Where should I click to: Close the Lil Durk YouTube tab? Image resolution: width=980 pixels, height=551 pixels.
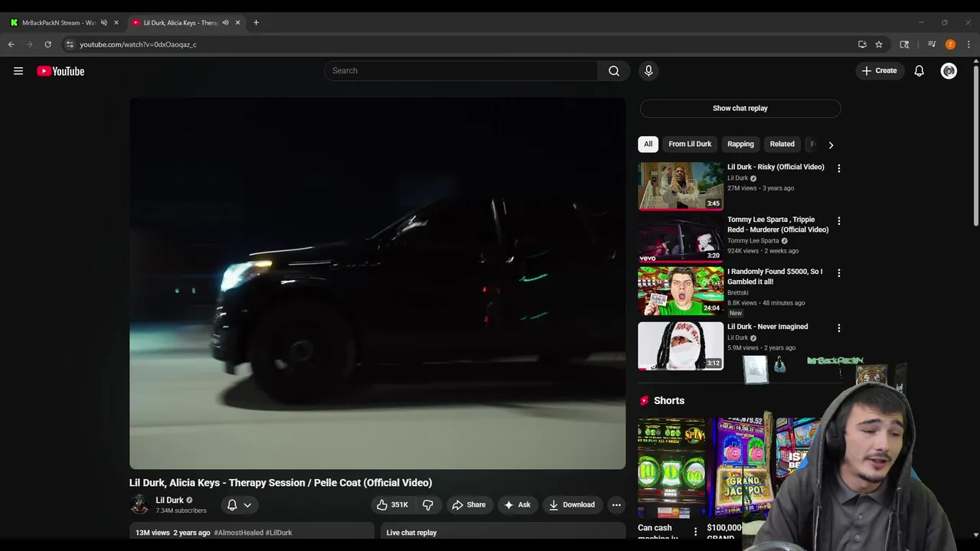point(237,23)
